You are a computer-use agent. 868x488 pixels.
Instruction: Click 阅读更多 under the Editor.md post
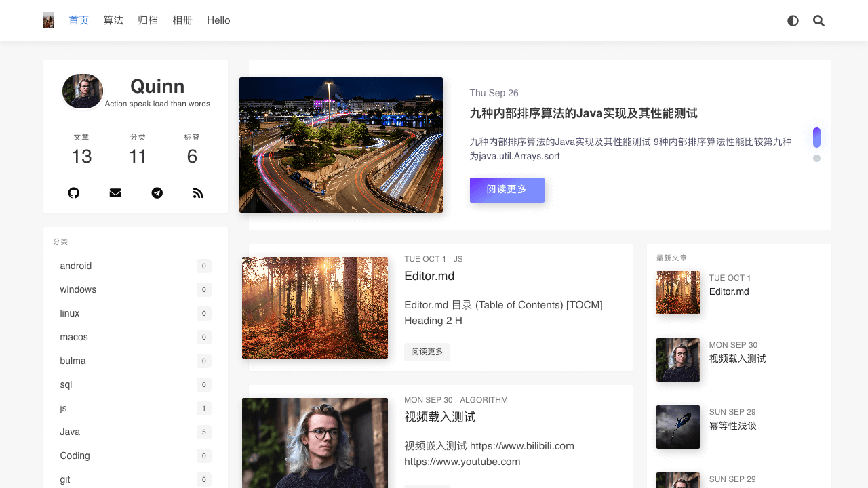pos(427,352)
